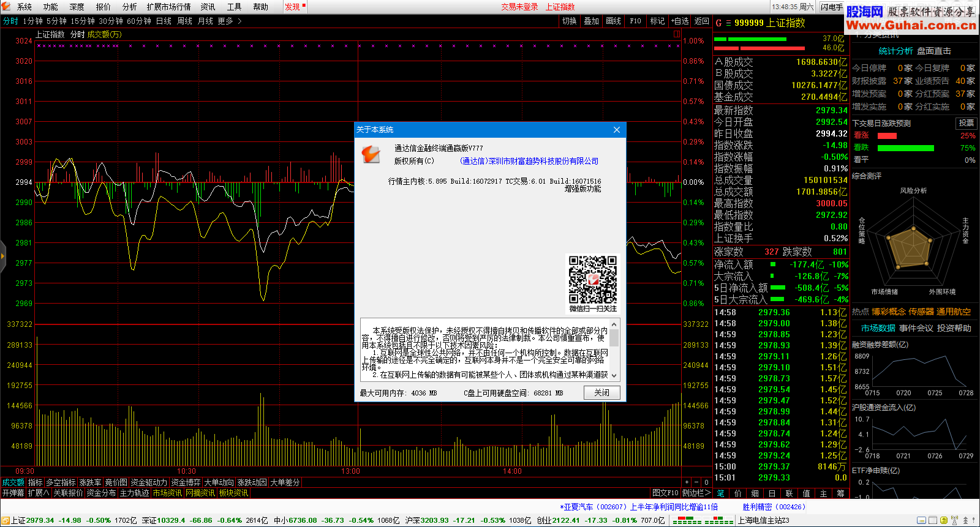Expand the 更多 periods dropdown
Viewport: 980px width, 527px height.
tap(230, 21)
